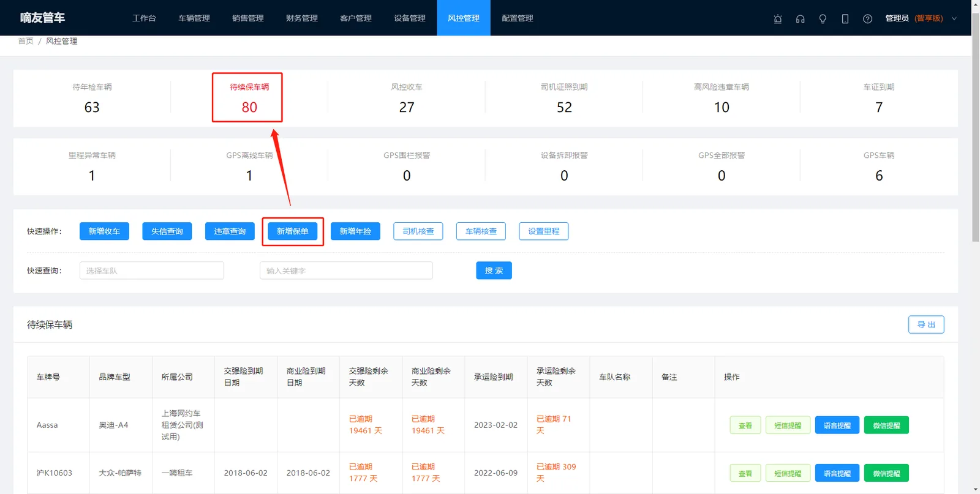Image resolution: width=980 pixels, height=494 pixels.
Task: Open the 选择车队 fleet dropdown
Action: click(x=152, y=271)
